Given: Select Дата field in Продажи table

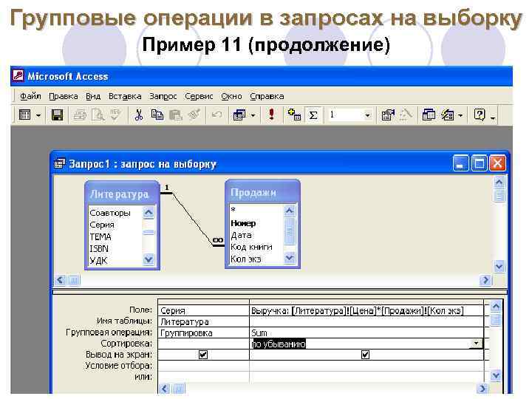Looking at the screenshot, I should (x=241, y=235).
